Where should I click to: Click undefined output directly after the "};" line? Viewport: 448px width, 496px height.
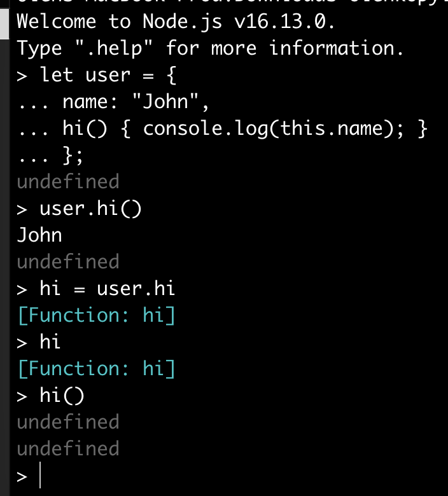pos(68,182)
